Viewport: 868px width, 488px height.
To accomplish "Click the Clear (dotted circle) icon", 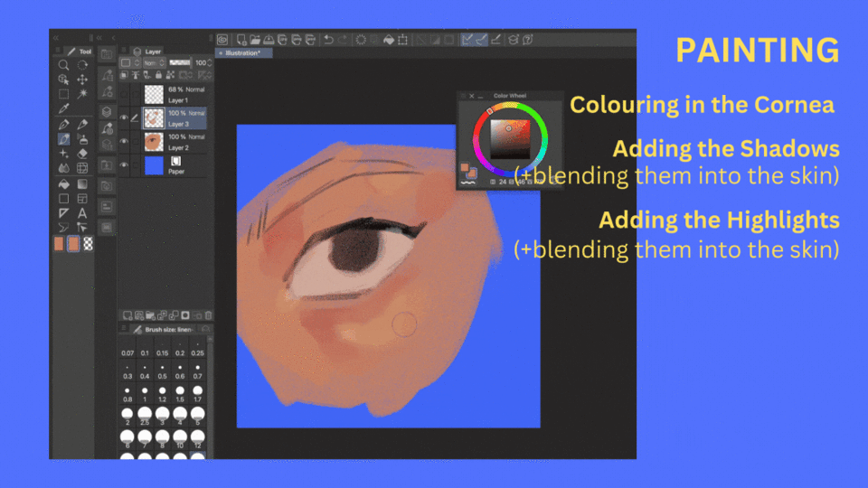I will pyautogui.click(x=361, y=39).
